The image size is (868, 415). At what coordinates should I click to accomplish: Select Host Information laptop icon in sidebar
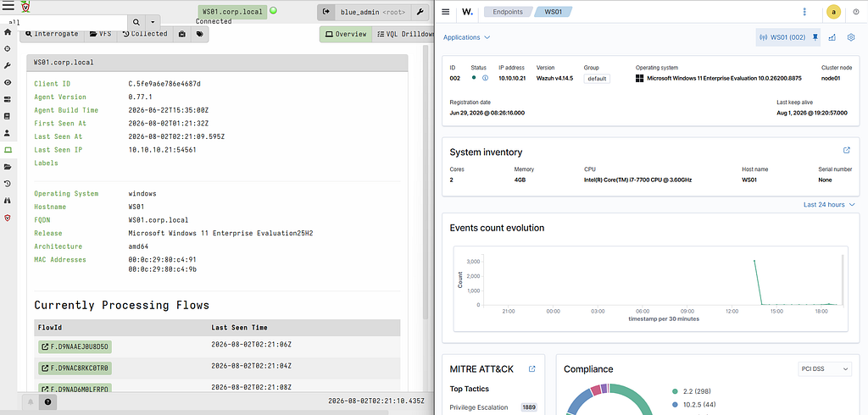(7, 150)
